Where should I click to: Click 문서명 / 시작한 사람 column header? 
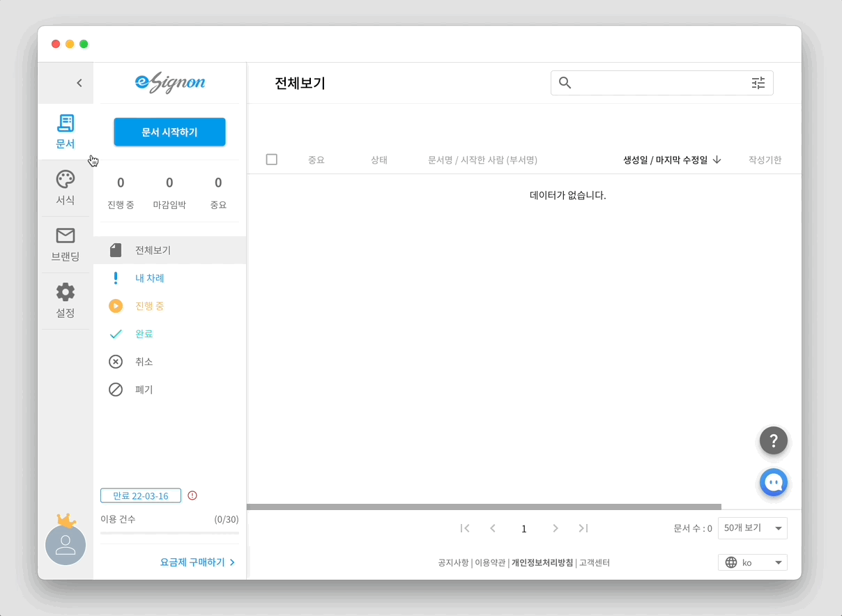pyautogui.click(x=482, y=160)
